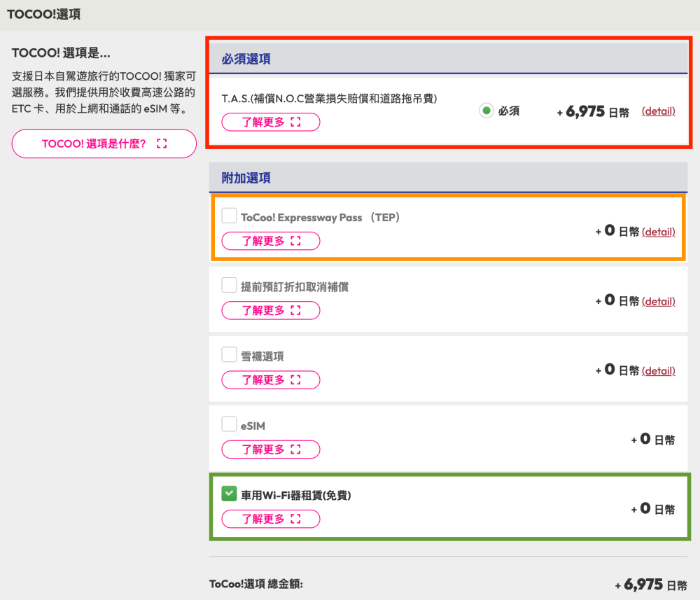Open 了解更多 for eSIM
The height and width of the screenshot is (600, 700).
pos(271,449)
